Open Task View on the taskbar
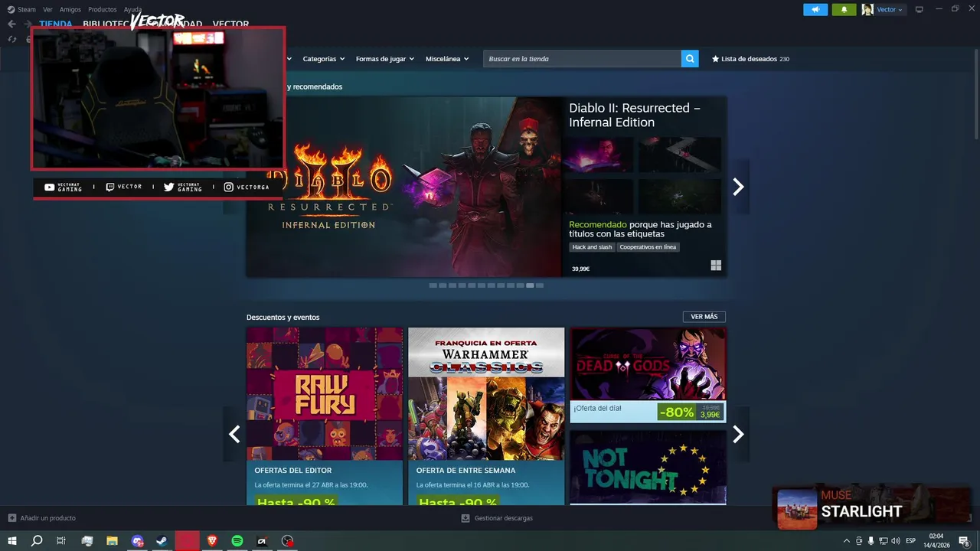The width and height of the screenshot is (980, 551). pos(61,541)
